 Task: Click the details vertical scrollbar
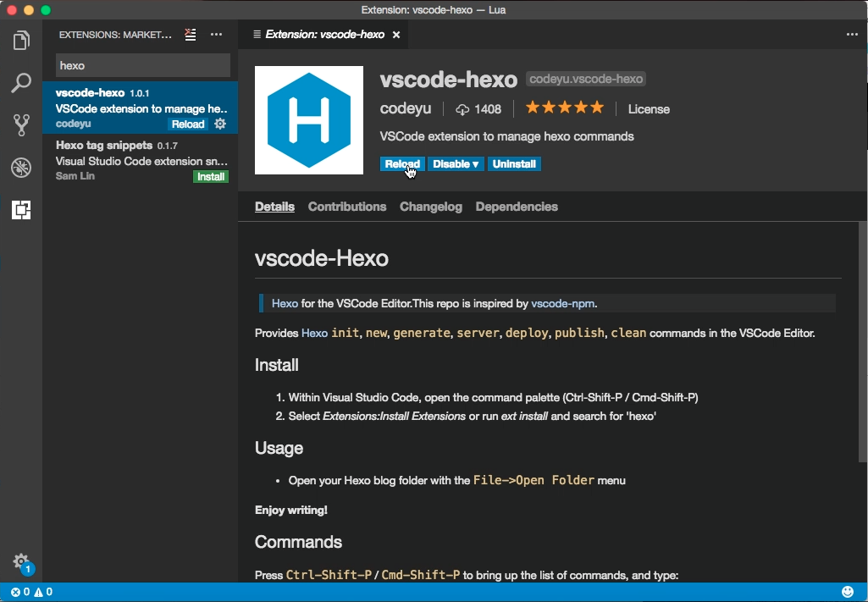pyautogui.click(x=862, y=341)
